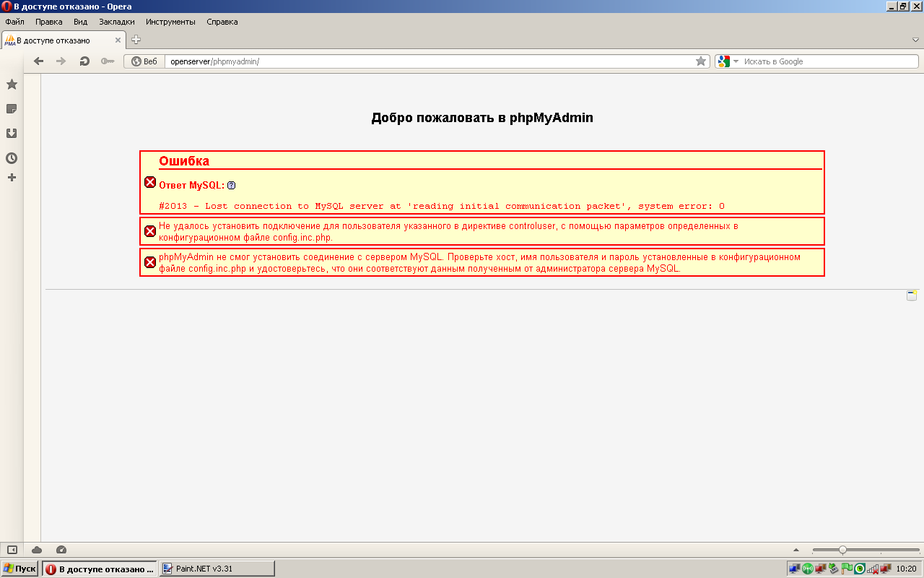Screen dimensions: 924x578
Task: Open the Вид menu
Action: [x=80, y=22]
